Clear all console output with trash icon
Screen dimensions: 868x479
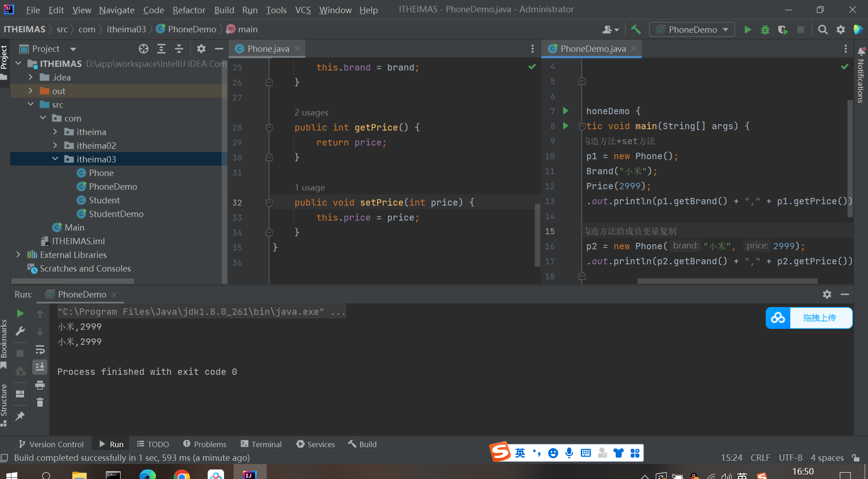[40, 402]
